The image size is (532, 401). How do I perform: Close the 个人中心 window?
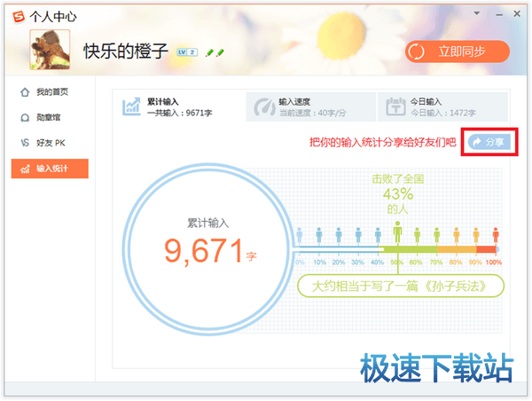pyautogui.click(x=517, y=13)
